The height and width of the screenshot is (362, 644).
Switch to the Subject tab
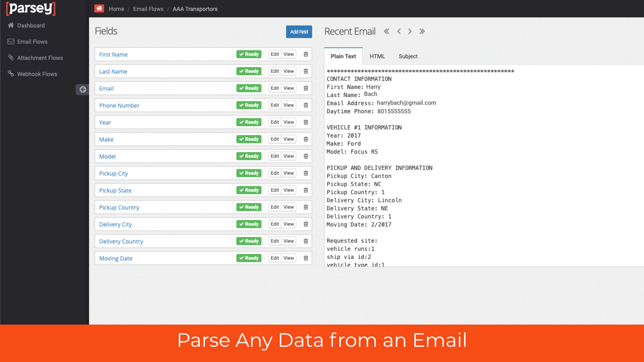[408, 56]
